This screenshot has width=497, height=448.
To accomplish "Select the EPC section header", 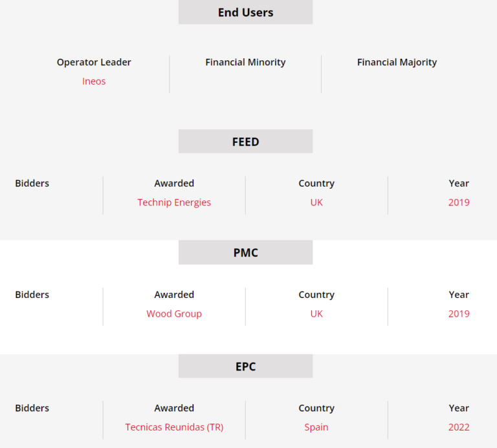I will click(245, 367).
